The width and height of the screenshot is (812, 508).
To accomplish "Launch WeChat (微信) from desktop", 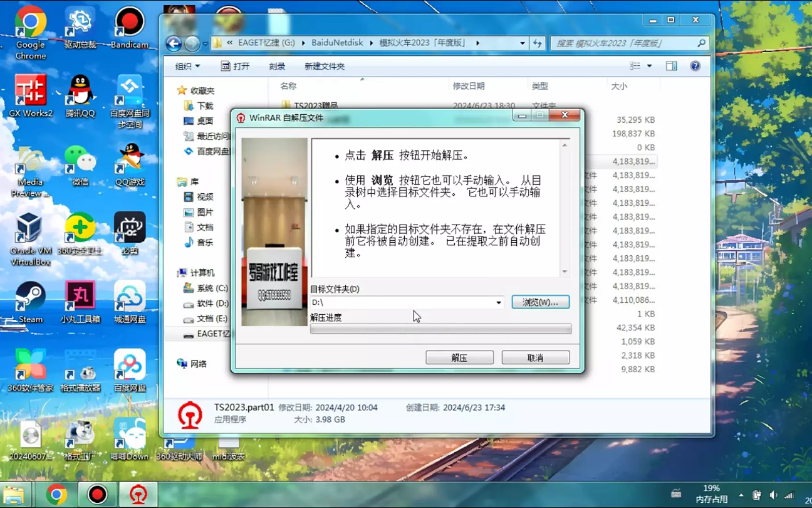I will (x=80, y=165).
